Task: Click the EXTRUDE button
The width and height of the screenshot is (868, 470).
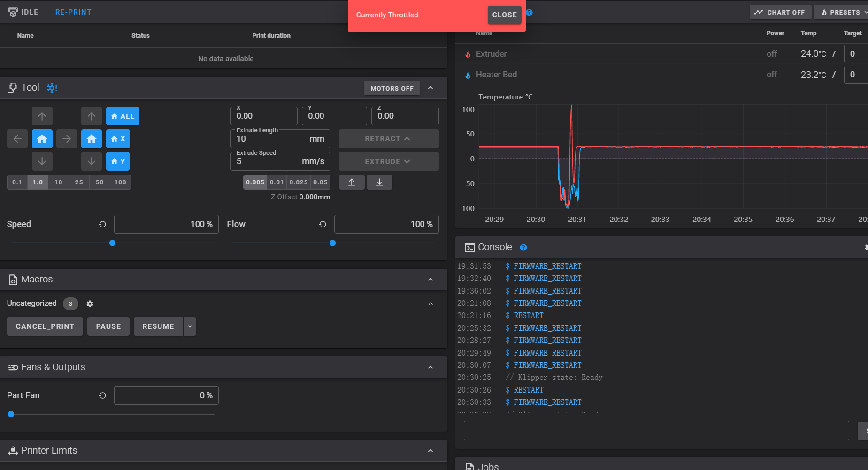Action: point(389,161)
